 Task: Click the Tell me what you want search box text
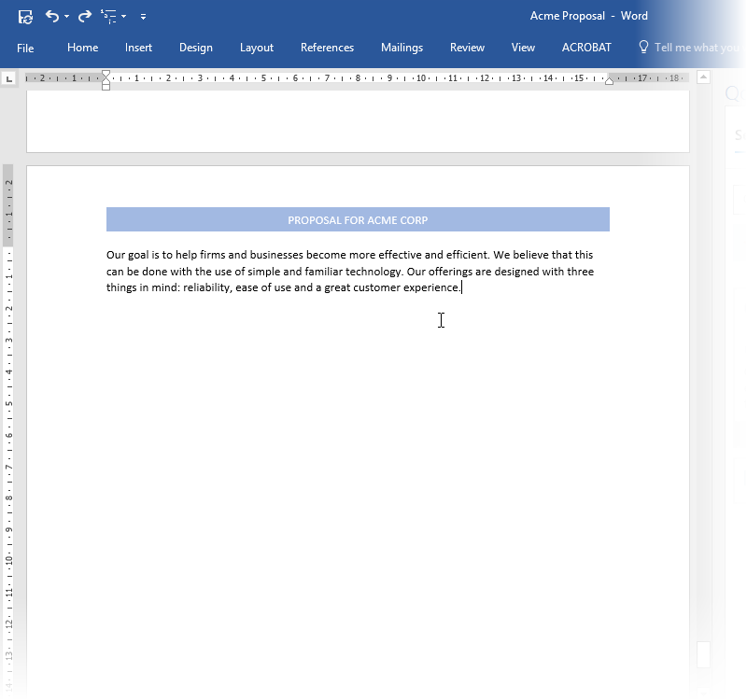point(697,48)
